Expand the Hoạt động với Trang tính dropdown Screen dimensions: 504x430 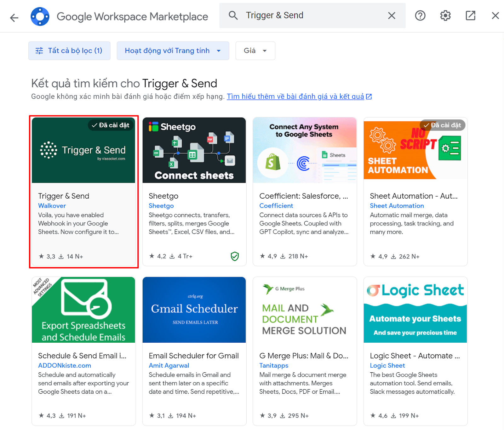[x=173, y=51]
